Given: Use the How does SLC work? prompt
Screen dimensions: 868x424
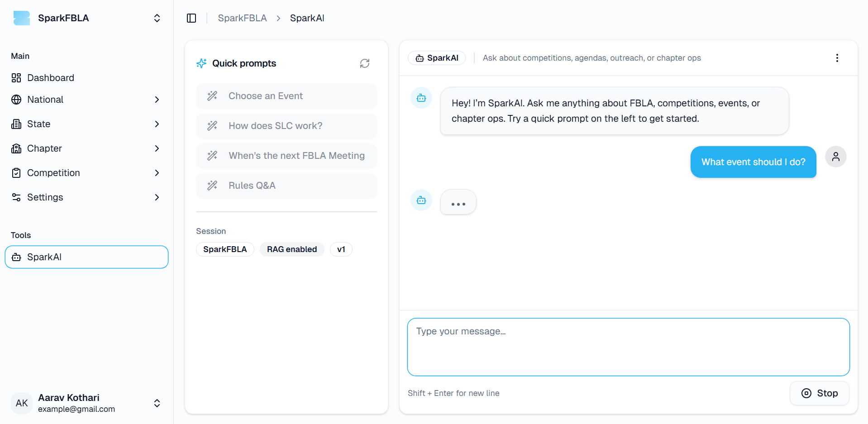Looking at the screenshot, I should pyautogui.click(x=286, y=126).
